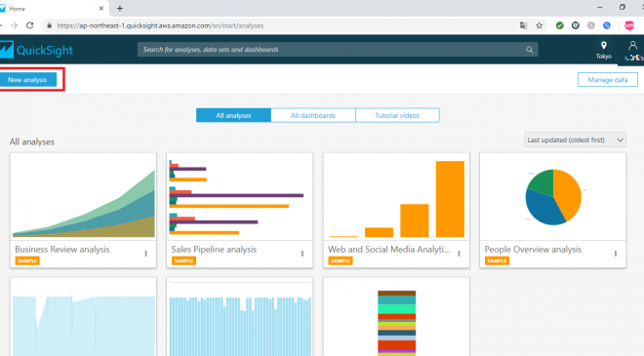This screenshot has width=644, height=356.
Task: Open Business Review analysis options menu
Action: pyautogui.click(x=145, y=254)
